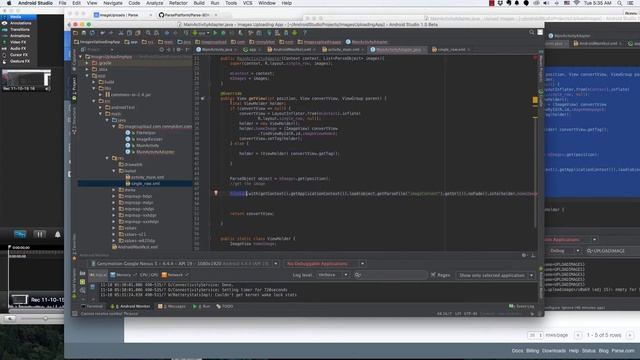Click the Paste toolbar icon

[138, 33]
